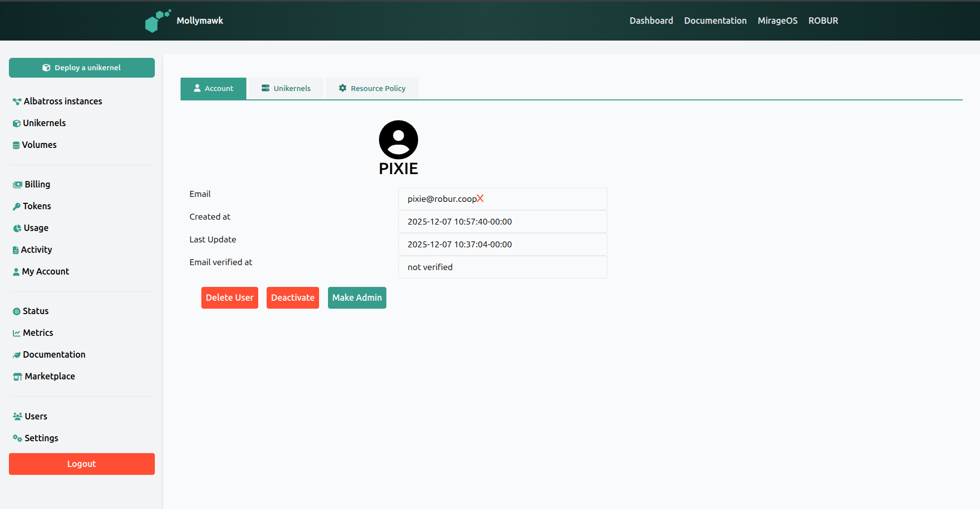Deactivate the PIXIE user account
The height and width of the screenshot is (509, 980).
292,298
